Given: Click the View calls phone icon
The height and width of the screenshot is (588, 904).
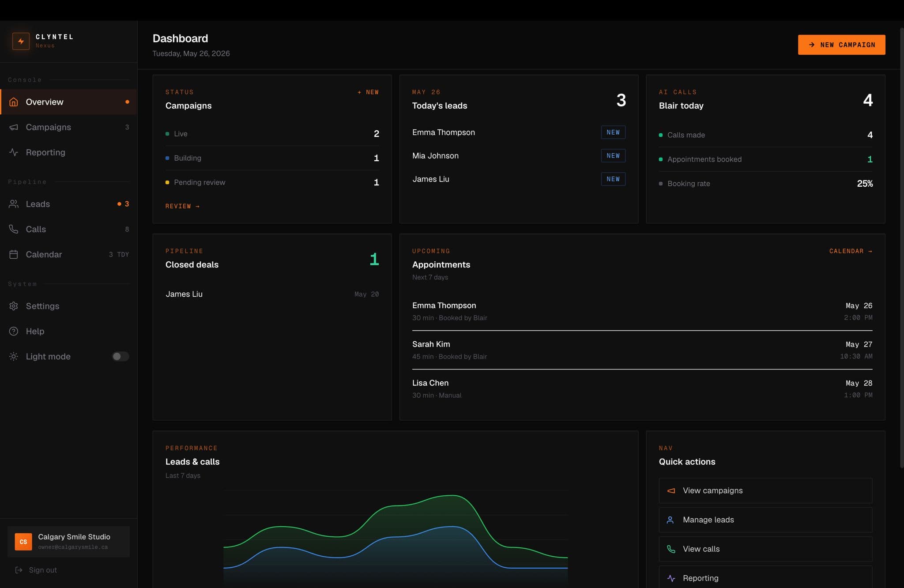Looking at the screenshot, I should coord(671,549).
